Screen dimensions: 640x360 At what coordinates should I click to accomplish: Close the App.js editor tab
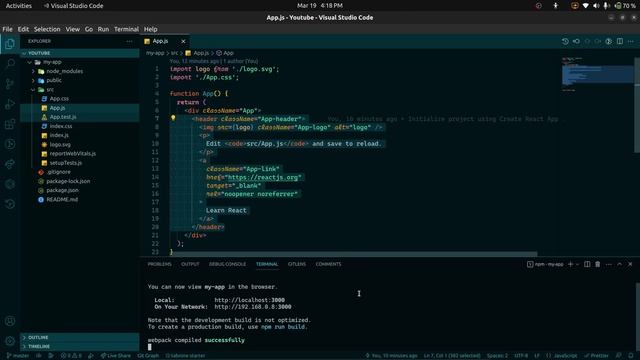pyautogui.click(x=183, y=41)
